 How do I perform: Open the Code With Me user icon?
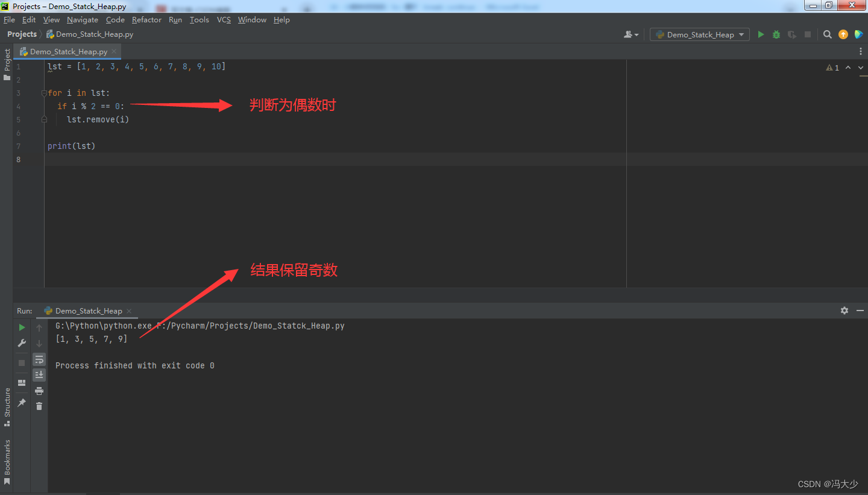coord(631,34)
